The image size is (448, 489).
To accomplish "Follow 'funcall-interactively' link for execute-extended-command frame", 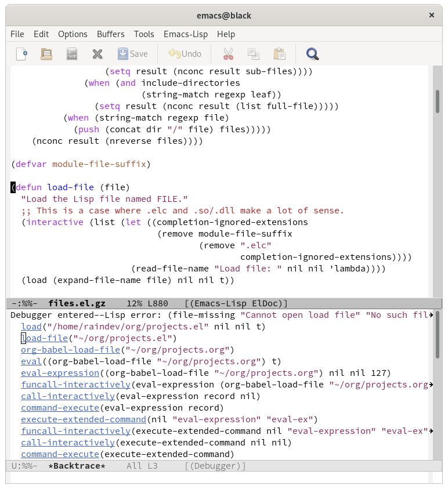I will [75, 431].
